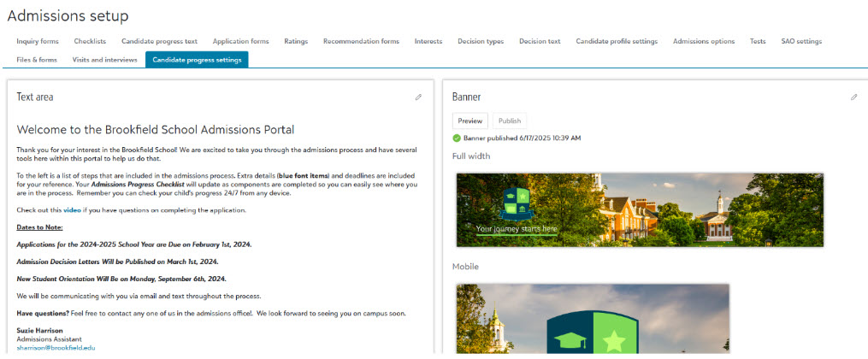This screenshot has width=868, height=359.
Task: Click the Mobile label
Action: pyautogui.click(x=465, y=267)
